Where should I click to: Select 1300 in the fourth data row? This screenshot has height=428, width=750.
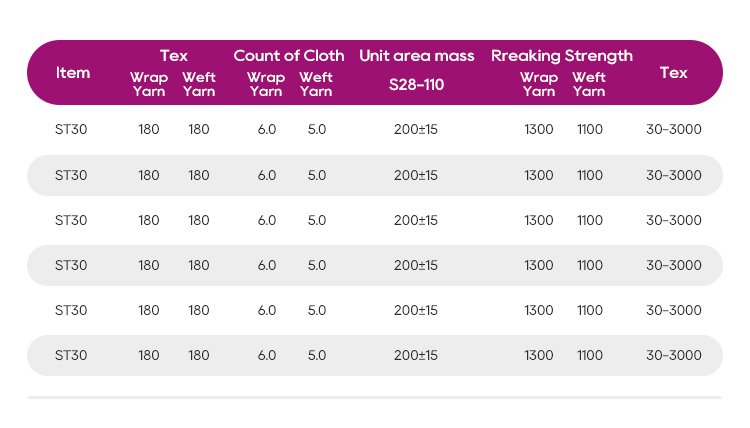pos(538,265)
